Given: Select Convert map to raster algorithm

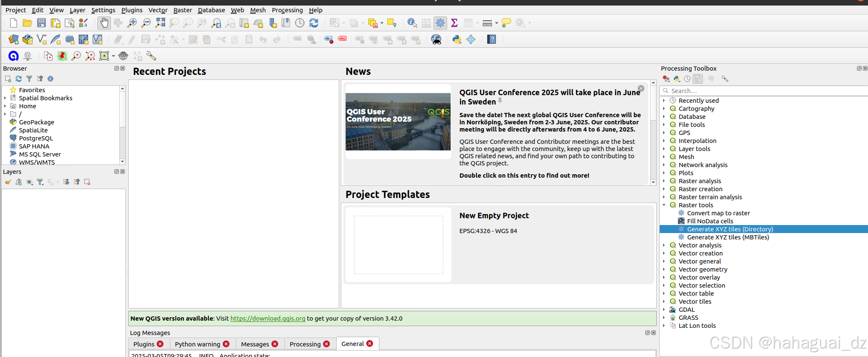Looking at the screenshot, I should [718, 213].
